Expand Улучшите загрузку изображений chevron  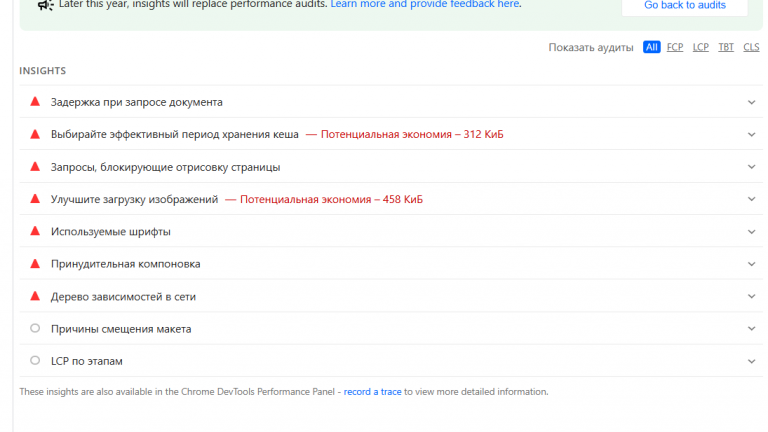(x=751, y=199)
